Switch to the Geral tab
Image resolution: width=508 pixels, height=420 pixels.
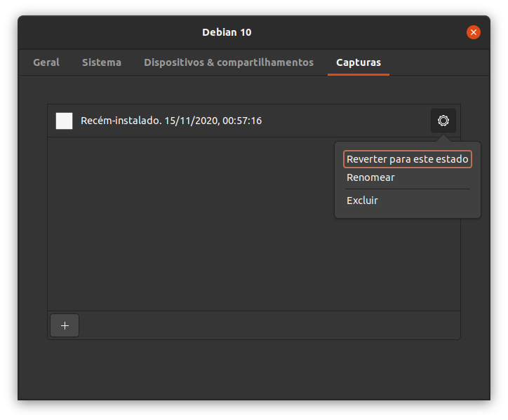pos(46,62)
